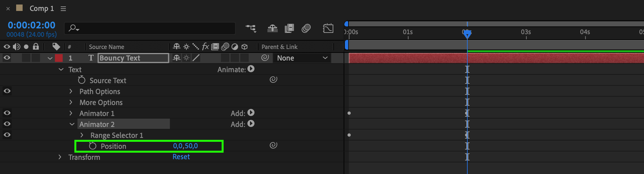Viewport: 644px width, 174px height.
Task: Click the Position stopwatch icon
Action: pyautogui.click(x=93, y=146)
